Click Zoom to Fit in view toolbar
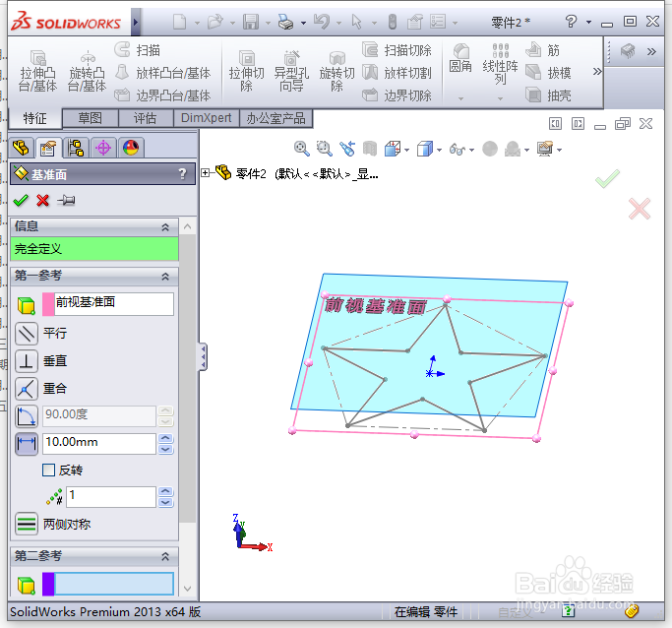 click(x=302, y=150)
